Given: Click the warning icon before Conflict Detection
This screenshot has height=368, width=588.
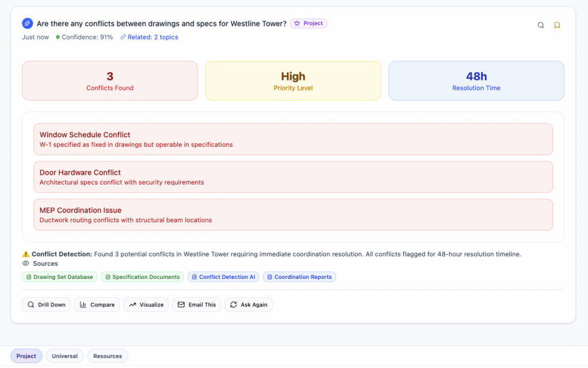Looking at the screenshot, I should (26, 254).
